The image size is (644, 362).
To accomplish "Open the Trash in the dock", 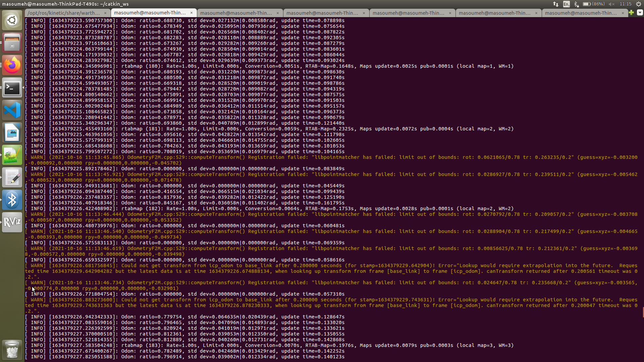I will (x=12, y=350).
